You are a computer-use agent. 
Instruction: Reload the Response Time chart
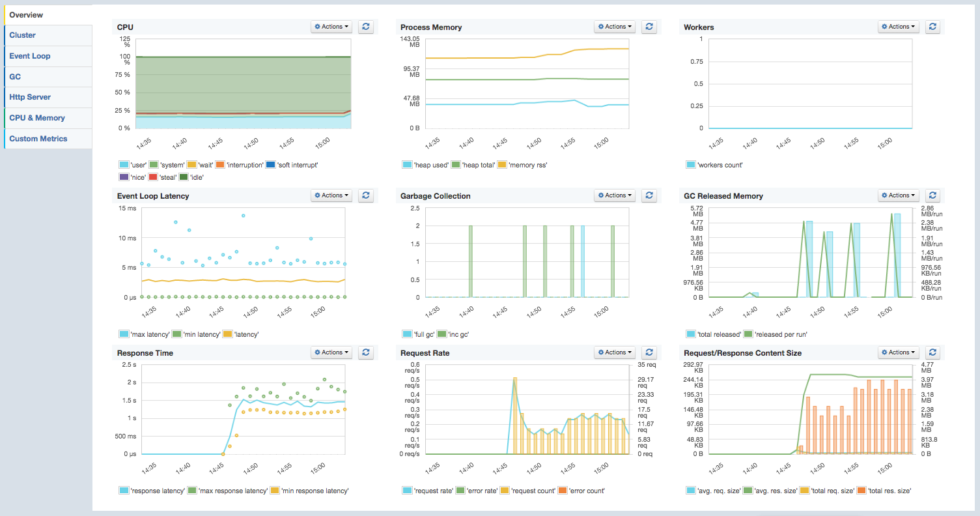click(x=366, y=352)
